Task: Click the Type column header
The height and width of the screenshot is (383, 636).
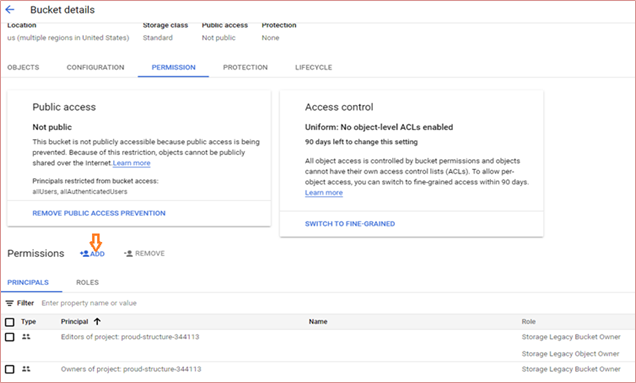Action: click(28, 321)
